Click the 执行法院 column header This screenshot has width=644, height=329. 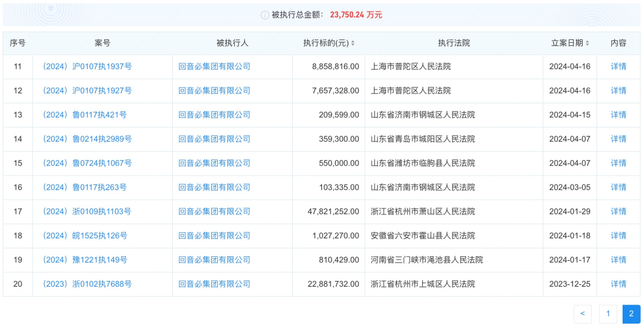(454, 43)
